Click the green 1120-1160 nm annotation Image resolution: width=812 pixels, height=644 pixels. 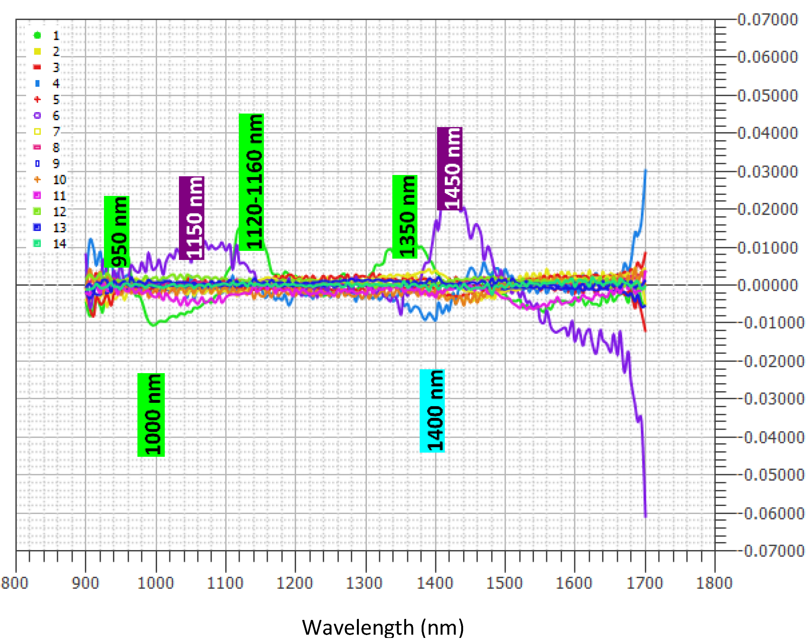pyautogui.click(x=252, y=182)
